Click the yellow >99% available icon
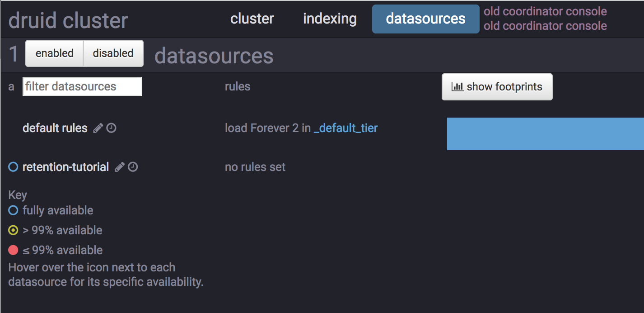Image resolution: width=644 pixels, height=313 pixels. (x=14, y=230)
